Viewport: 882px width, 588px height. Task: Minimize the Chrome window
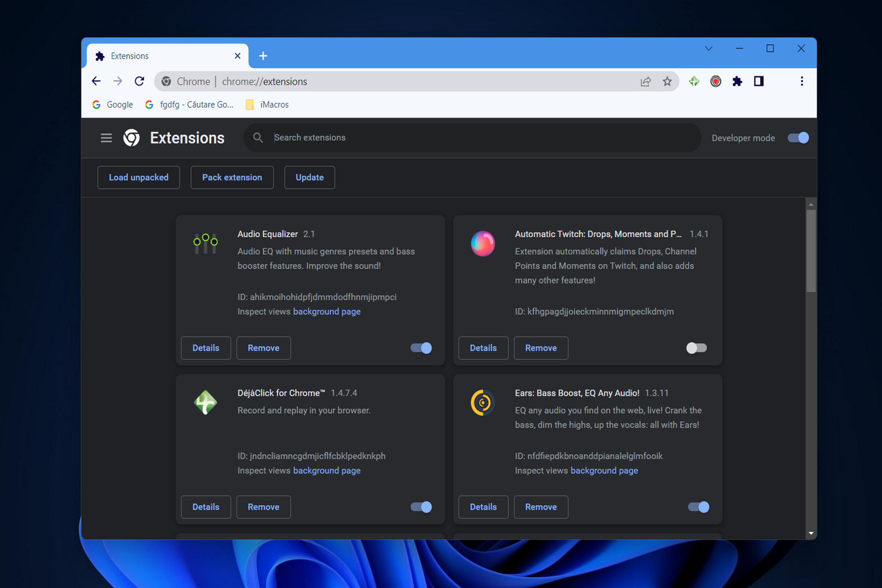pos(739,49)
